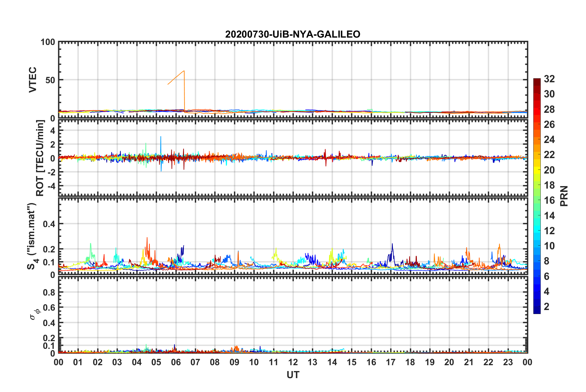The height and width of the screenshot is (392, 586).
Task: Click the 12 hour tick label
Action: coord(293,362)
